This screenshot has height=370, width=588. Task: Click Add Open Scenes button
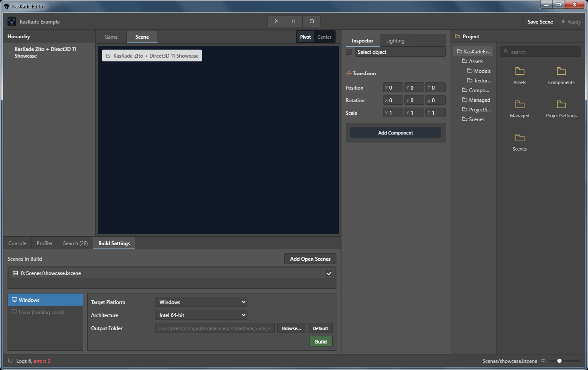coord(310,259)
